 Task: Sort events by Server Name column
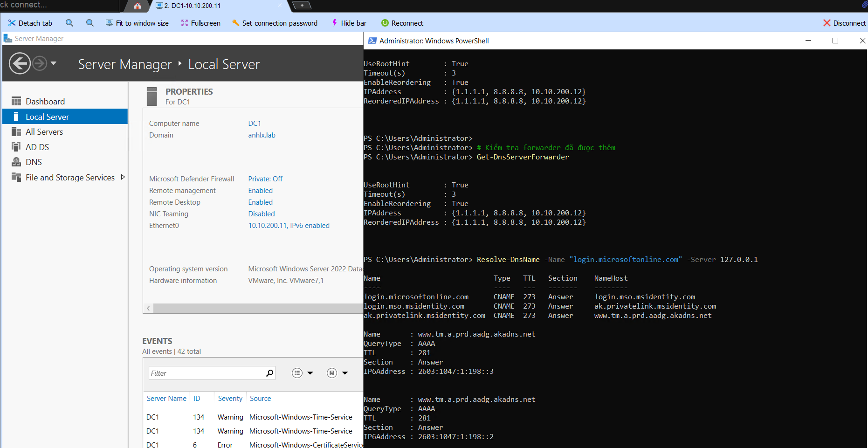[166, 399]
